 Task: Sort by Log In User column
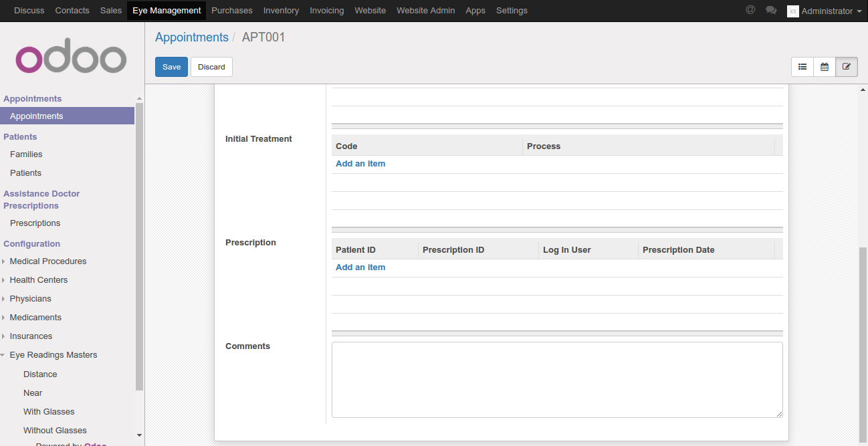[x=588, y=250]
